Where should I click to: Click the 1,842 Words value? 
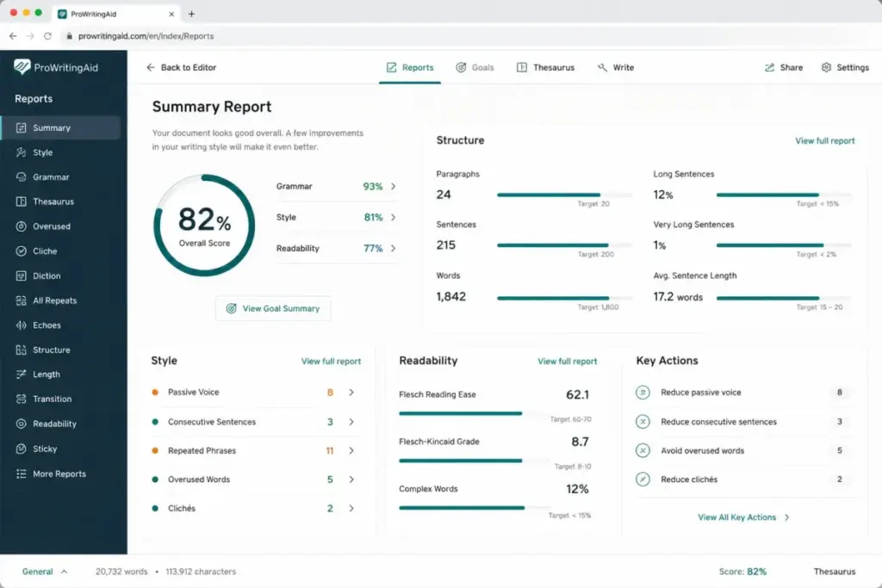click(x=451, y=296)
